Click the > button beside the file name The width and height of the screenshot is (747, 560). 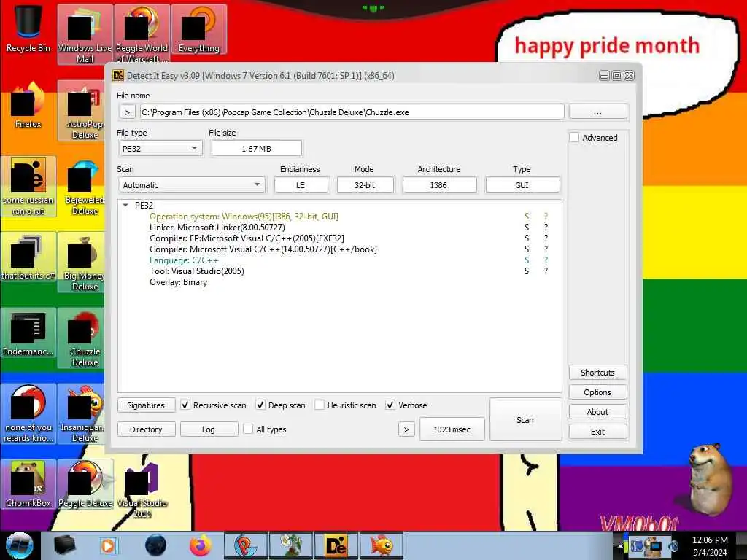click(x=127, y=112)
